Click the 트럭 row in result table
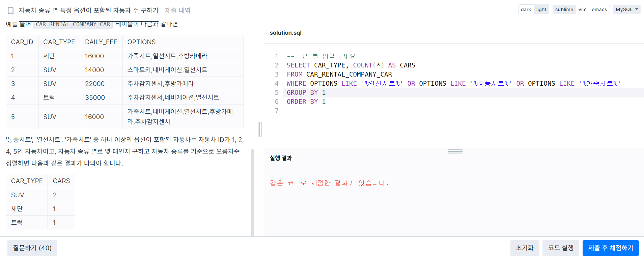The width and height of the screenshot is (644, 257). pyautogui.click(x=40, y=223)
